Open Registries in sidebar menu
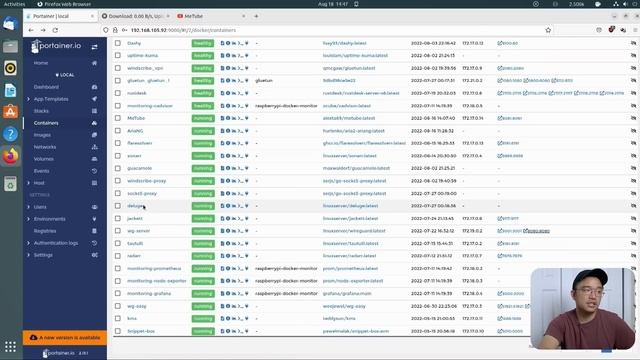The height and width of the screenshot is (360, 640). (x=45, y=231)
